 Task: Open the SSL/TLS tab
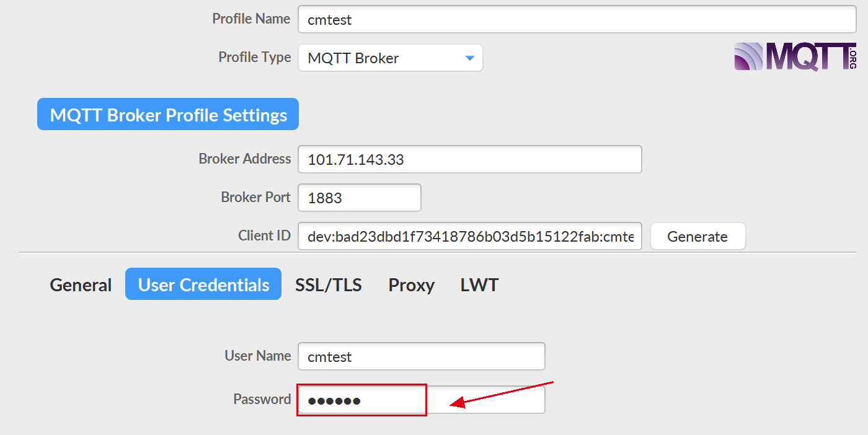329,285
